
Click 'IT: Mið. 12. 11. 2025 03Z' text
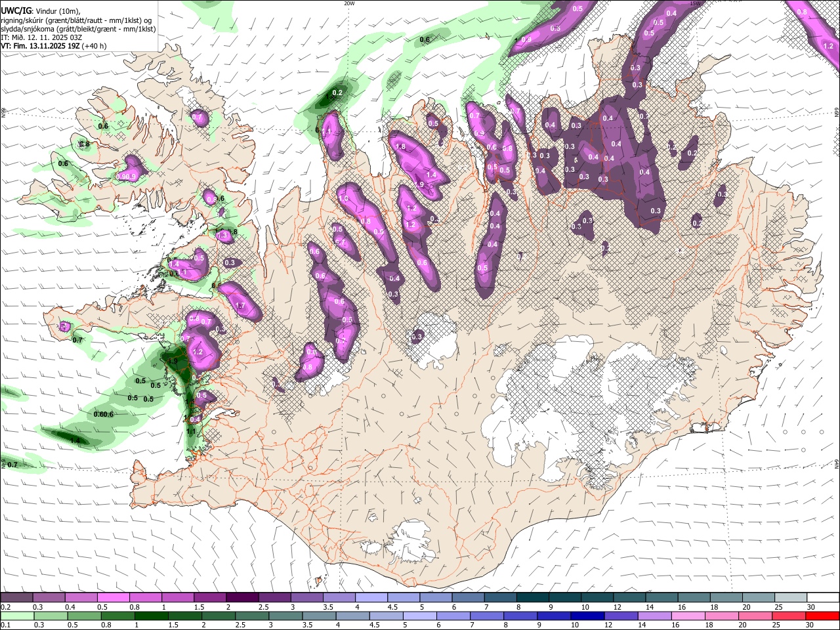click(x=41, y=37)
